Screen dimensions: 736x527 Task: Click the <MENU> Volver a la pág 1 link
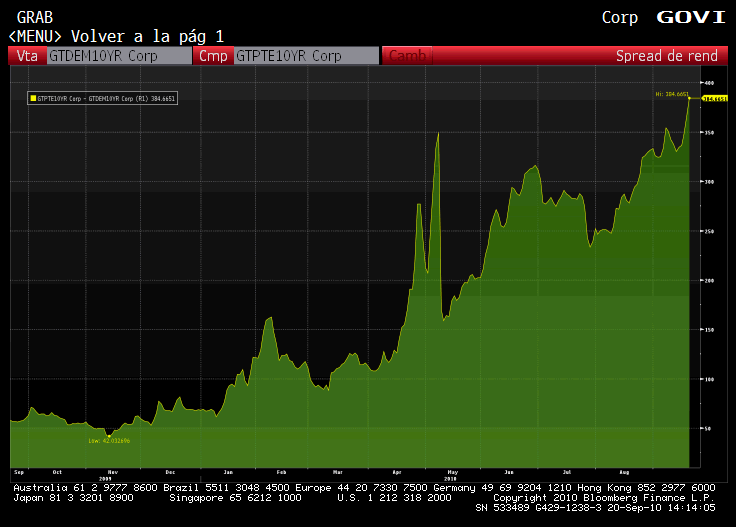point(116,36)
